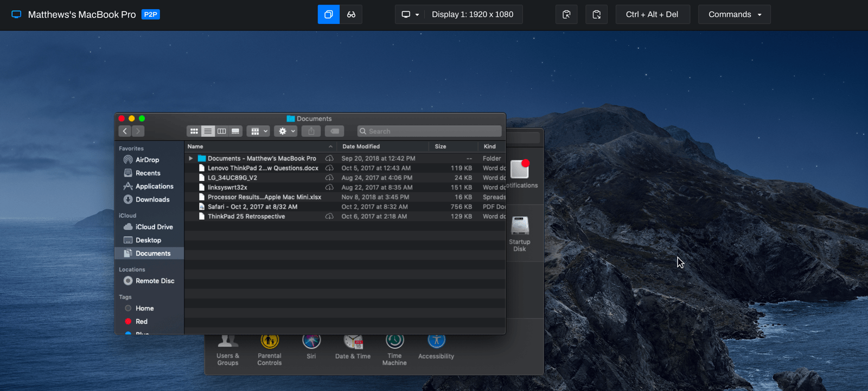Click the copy clipboard icon in remote toolbar
Image resolution: width=868 pixels, height=391 pixels.
(566, 15)
